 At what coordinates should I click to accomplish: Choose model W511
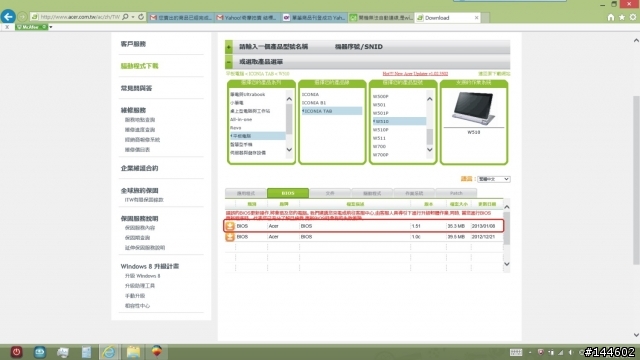pos(379,138)
